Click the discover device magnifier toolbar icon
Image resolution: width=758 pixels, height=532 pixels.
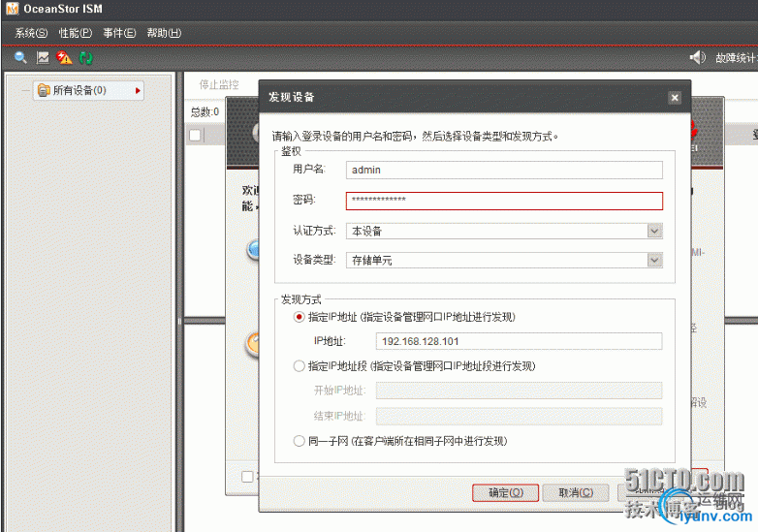coord(20,57)
